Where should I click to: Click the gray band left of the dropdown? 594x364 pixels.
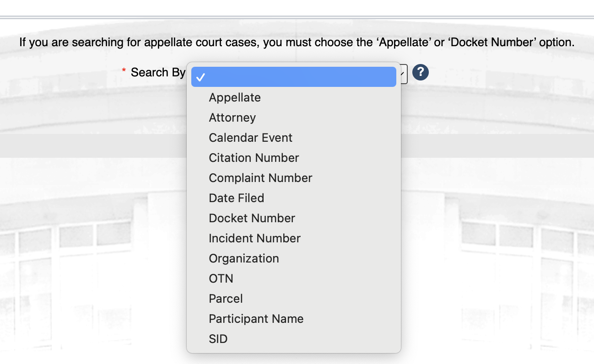click(x=92, y=145)
